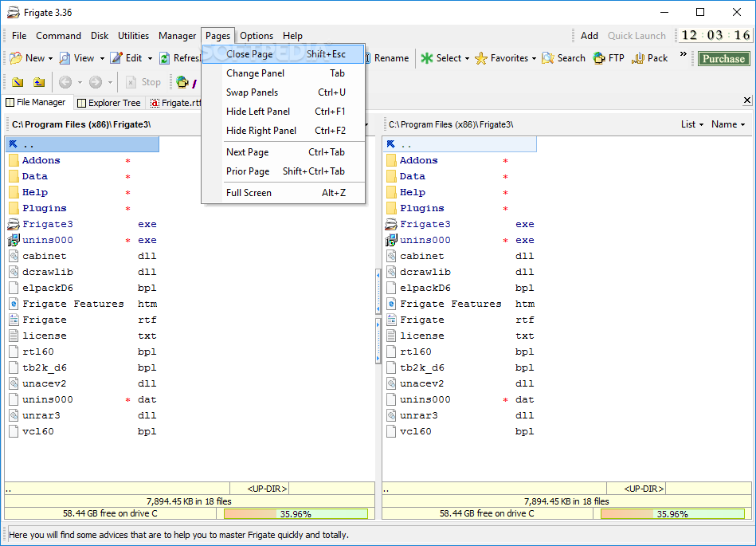Choose Change Panel menu entry

point(283,73)
